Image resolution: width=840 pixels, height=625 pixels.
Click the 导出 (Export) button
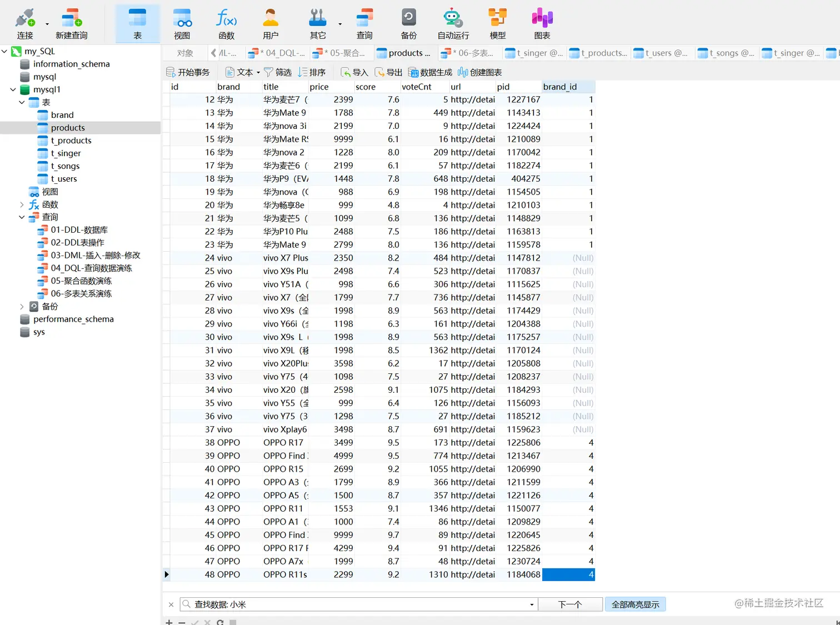pos(388,72)
